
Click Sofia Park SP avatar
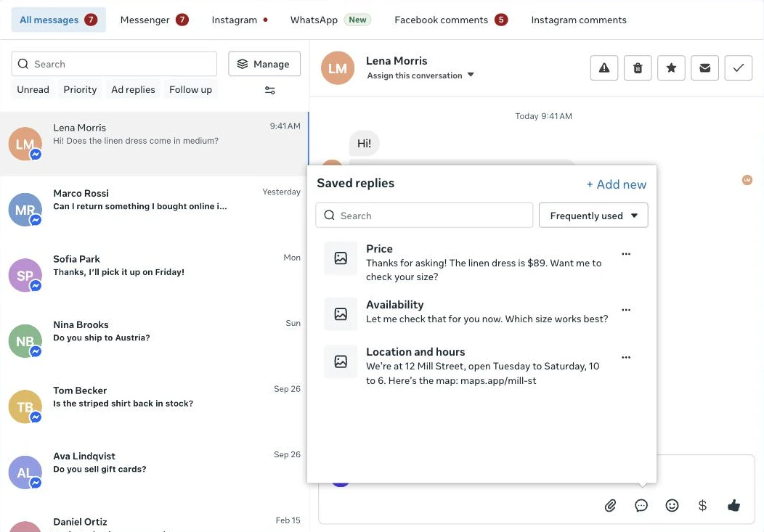click(25, 276)
